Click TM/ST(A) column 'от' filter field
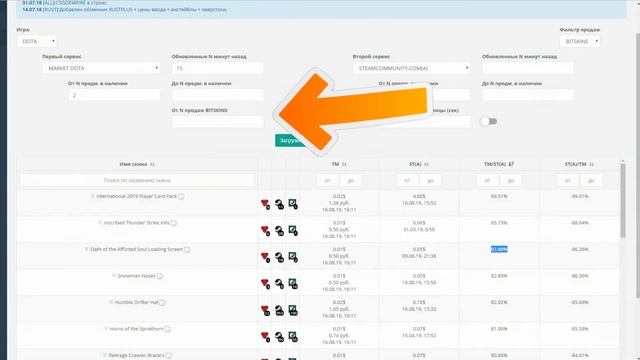The height and width of the screenshot is (360, 640). [x=487, y=180]
